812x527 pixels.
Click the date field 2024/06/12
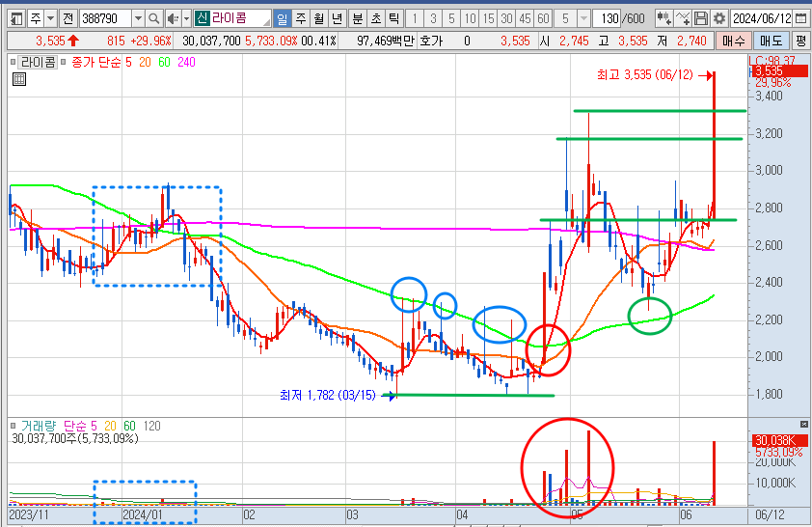pos(761,19)
